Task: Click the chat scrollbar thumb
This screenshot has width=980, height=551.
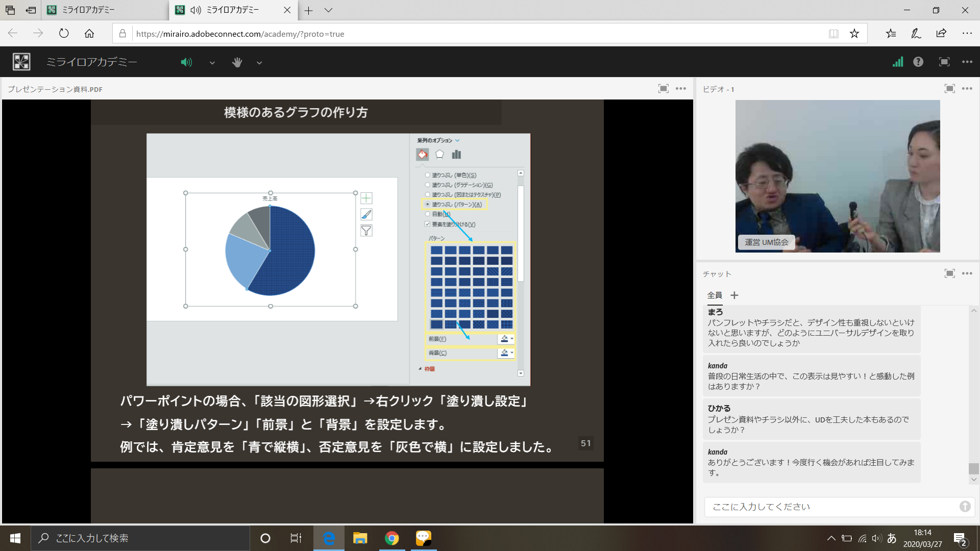Action: pyautogui.click(x=974, y=468)
